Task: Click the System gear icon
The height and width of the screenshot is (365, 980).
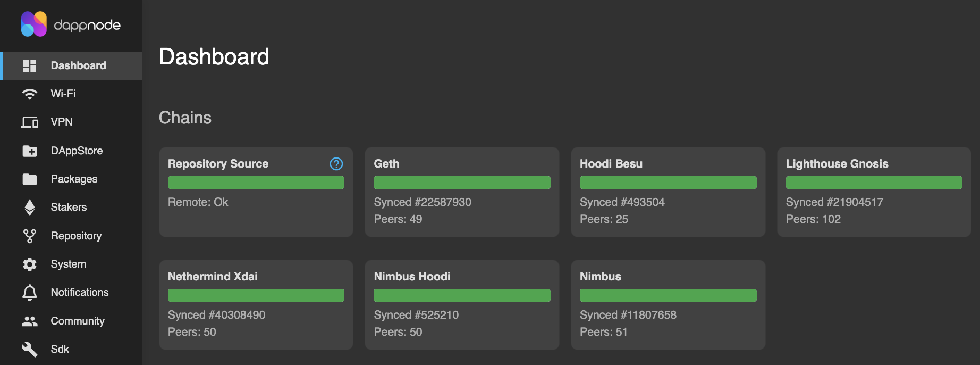Action: tap(30, 264)
